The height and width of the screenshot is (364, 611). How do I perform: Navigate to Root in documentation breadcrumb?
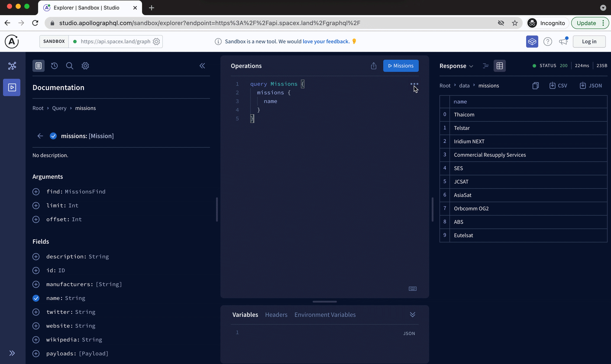point(38,108)
